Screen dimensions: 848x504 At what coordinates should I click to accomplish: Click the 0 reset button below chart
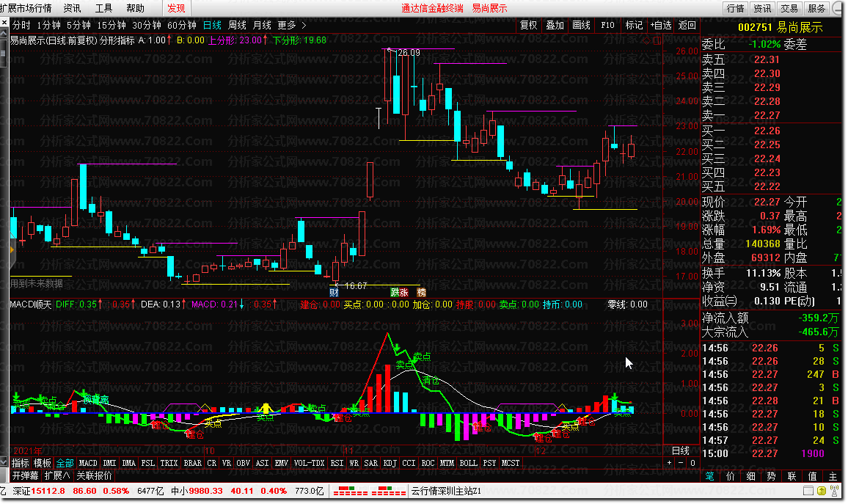point(692,463)
